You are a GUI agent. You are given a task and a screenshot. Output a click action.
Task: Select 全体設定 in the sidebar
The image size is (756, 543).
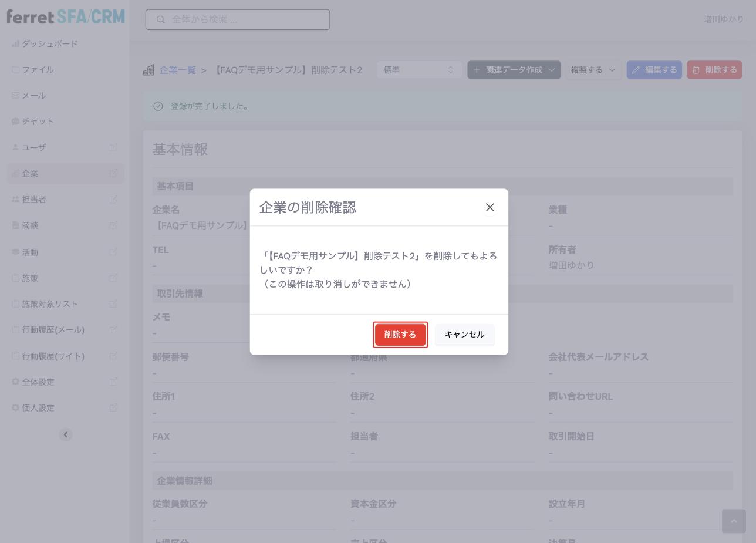[x=38, y=382]
